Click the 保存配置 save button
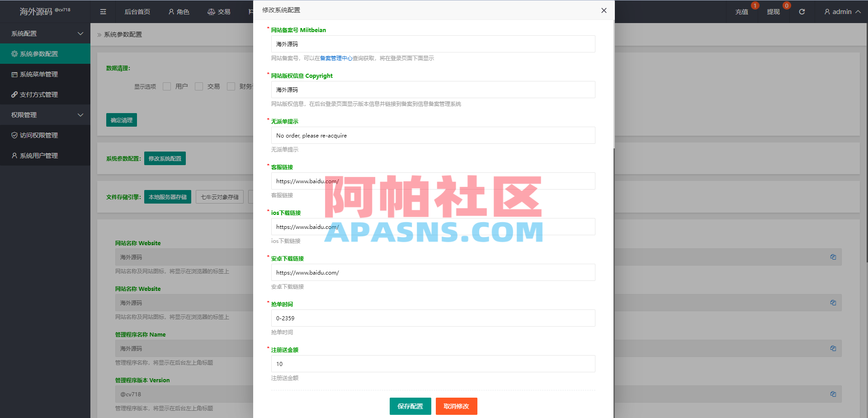Image resolution: width=868 pixels, height=418 pixels. 410,406
